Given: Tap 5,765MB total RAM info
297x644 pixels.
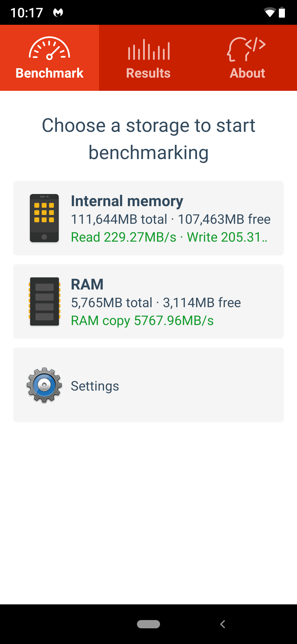Looking at the screenshot, I should click(112, 303).
